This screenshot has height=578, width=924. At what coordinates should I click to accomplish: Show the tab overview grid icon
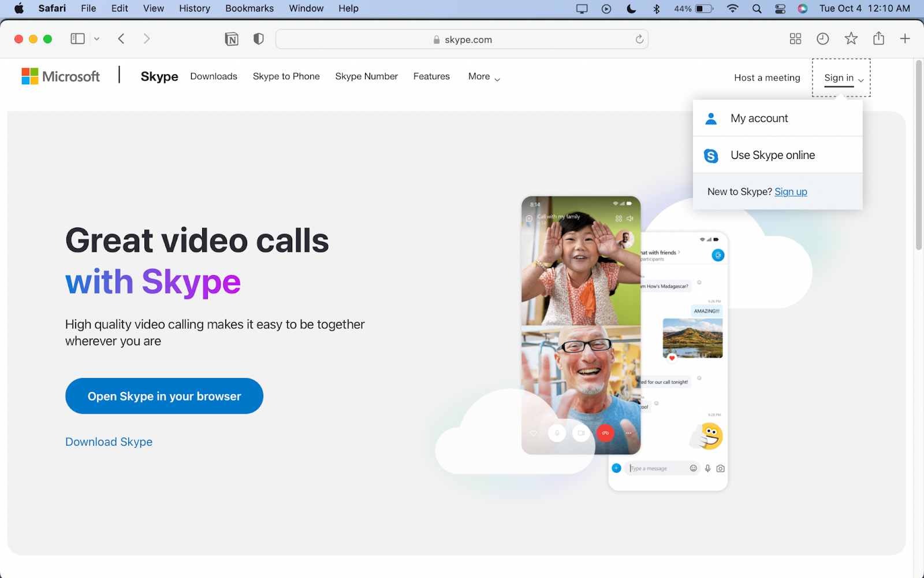click(795, 39)
